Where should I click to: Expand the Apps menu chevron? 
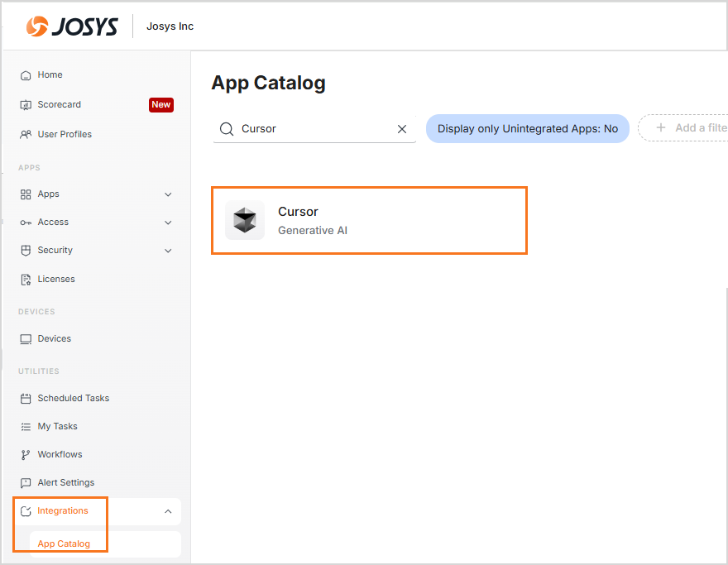[168, 194]
